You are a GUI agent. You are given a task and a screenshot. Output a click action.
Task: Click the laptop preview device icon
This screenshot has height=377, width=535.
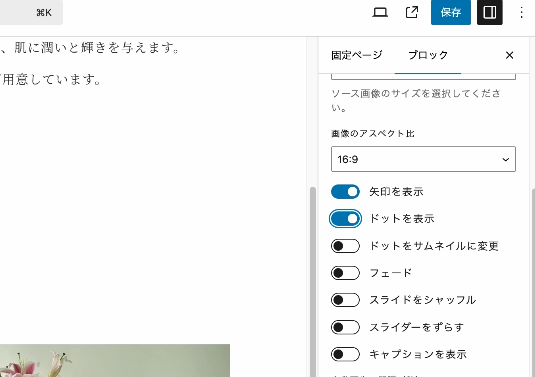point(380,13)
